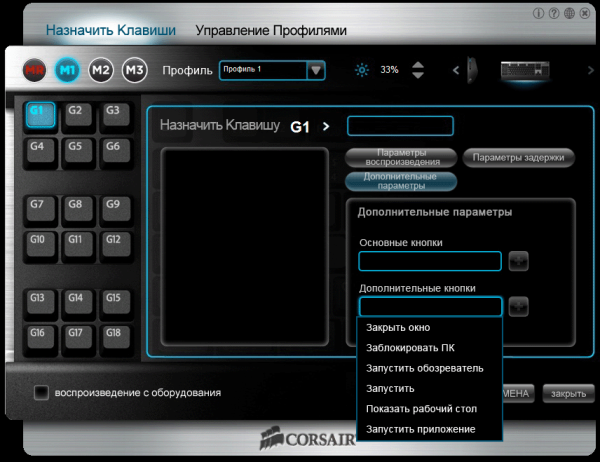This screenshot has width=600, height=462.
Task: Enable воспроизведение с оборудования checkbox
Action: [x=41, y=393]
